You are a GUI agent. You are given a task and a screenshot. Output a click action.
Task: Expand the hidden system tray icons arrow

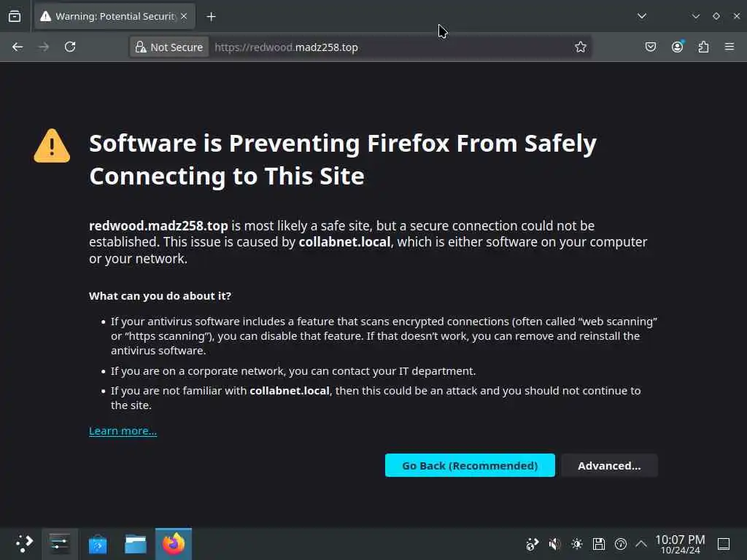pos(641,544)
